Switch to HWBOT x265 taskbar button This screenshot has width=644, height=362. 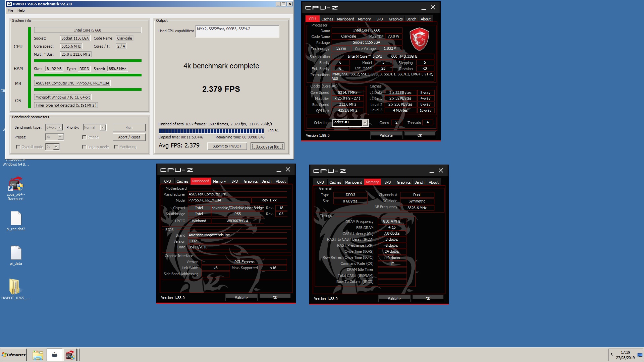[x=54, y=355]
